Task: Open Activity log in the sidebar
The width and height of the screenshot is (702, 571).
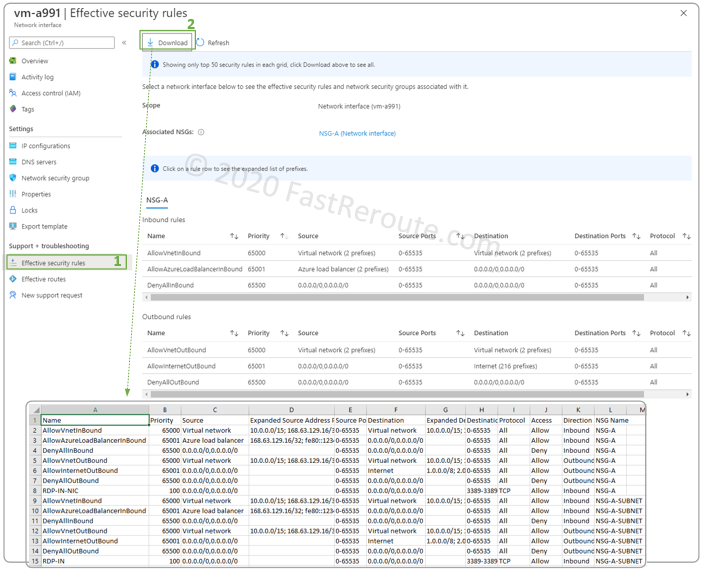Action: tap(38, 77)
